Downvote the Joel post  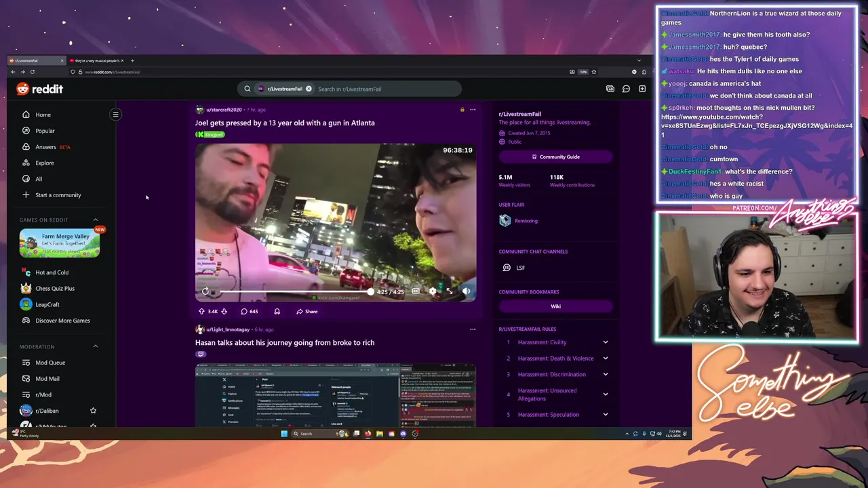pyautogui.click(x=224, y=312)
